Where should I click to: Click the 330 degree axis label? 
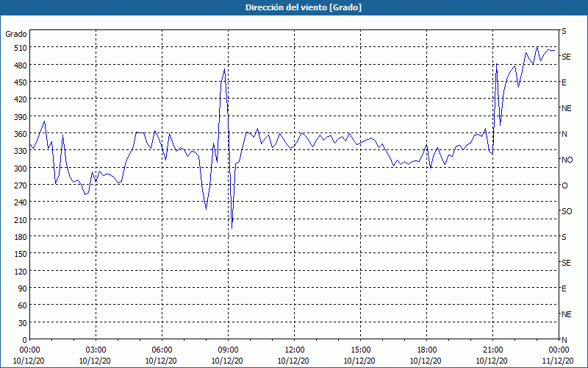21,151
